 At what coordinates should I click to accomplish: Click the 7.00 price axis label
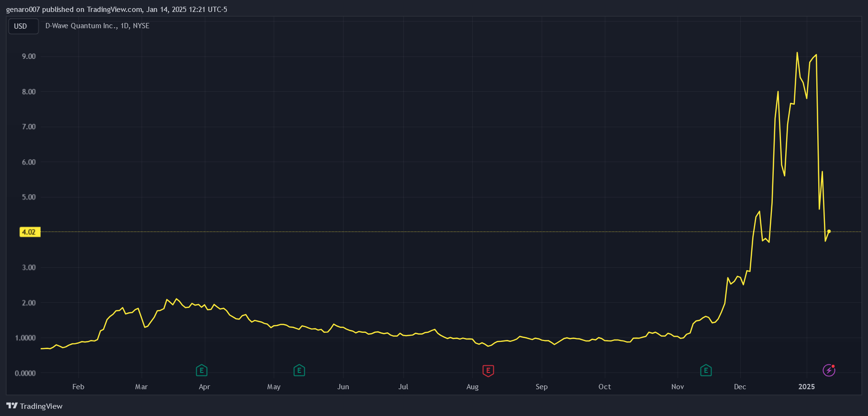(x=29, y=127)
